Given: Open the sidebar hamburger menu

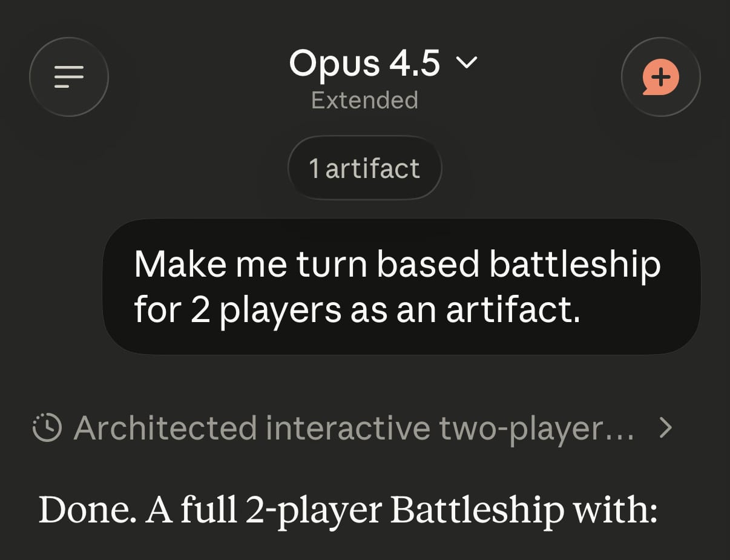Looking at the screenshot, I should pyautogui.click(x=69, y=77).
